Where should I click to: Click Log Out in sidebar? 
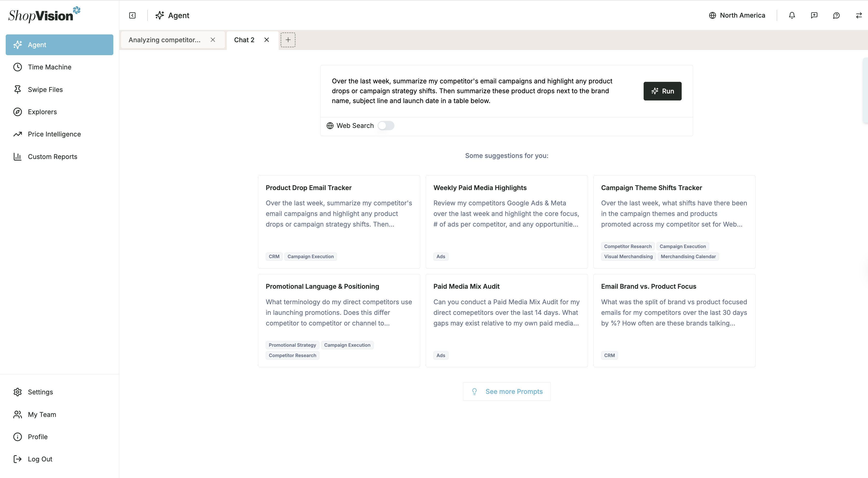(40, 459)
